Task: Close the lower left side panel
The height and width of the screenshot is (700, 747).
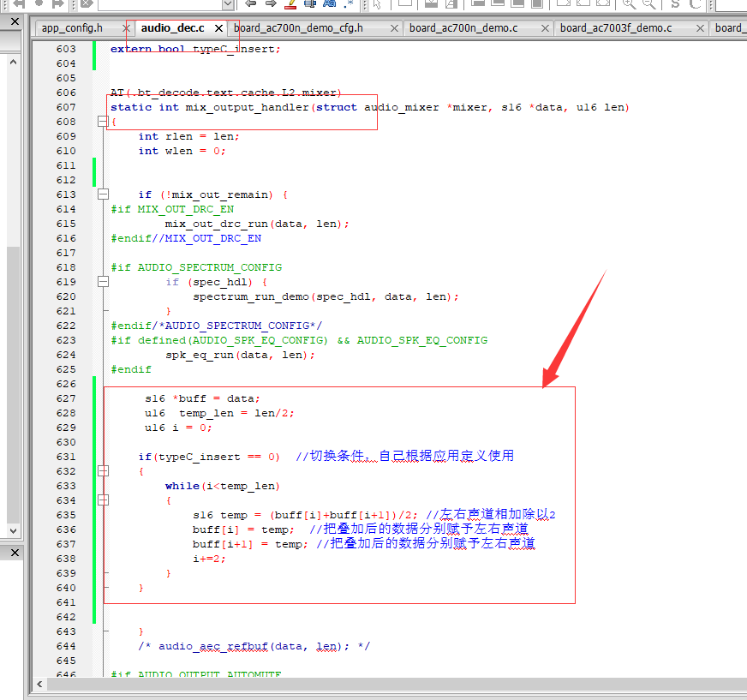Action: [15, 553]
